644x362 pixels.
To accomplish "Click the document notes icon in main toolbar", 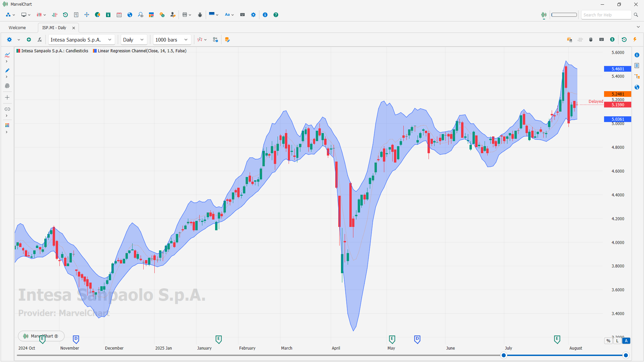I will tap(76, 15).
